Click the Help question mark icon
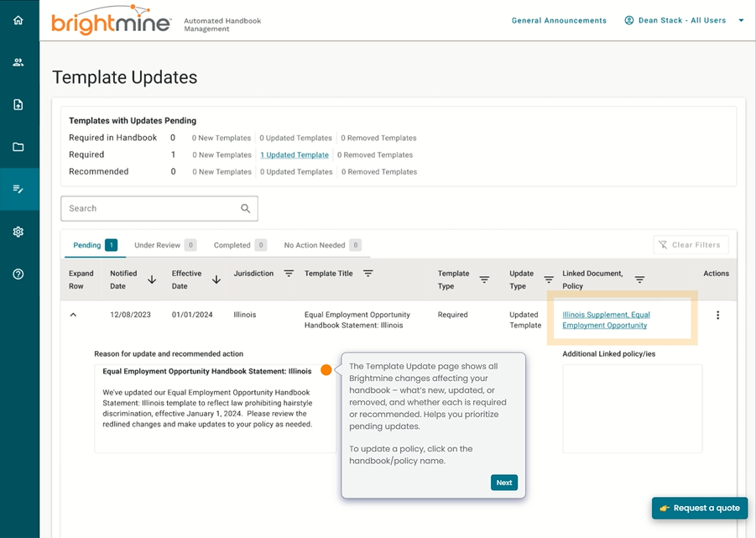Image resolution: width=756 pixels, height=538 pixels. [x=18, y=274]
